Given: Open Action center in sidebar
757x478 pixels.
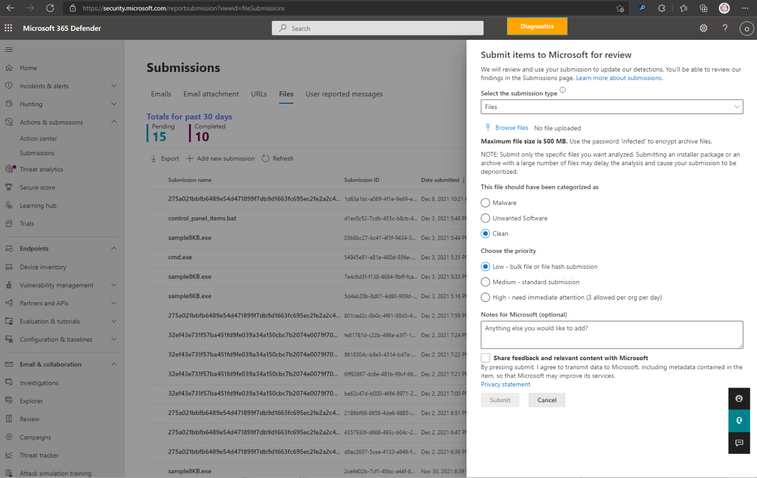Looking at the screenshot, I should [x=38, y=139].
